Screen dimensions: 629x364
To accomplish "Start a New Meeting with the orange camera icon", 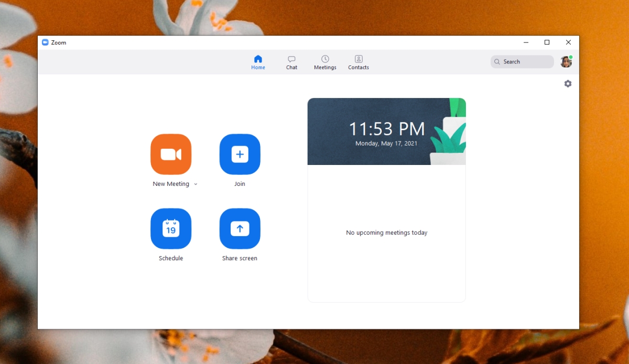I will 171,154.
